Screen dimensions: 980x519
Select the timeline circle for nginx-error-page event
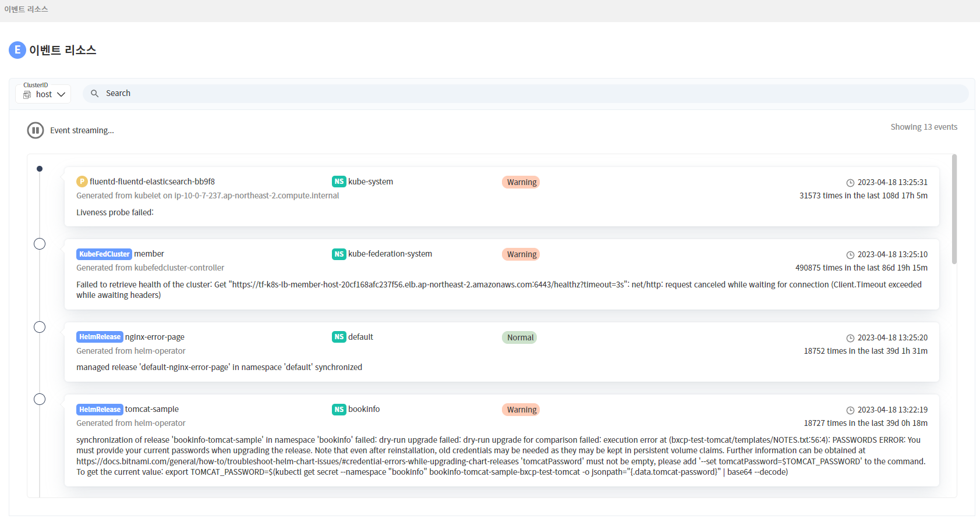click(x=40, y=327)
